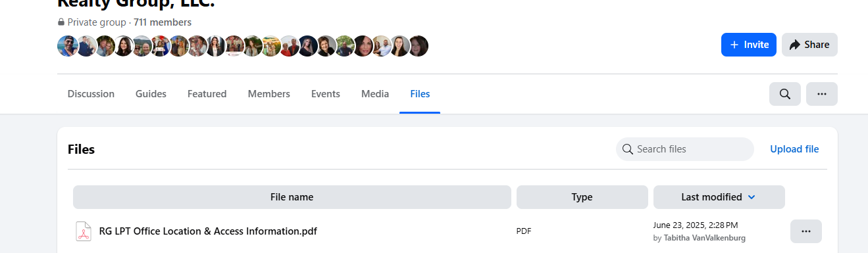Viewport: 868px width, 253px height.
Task: Click the last member avatar in row
Action: 419,46
